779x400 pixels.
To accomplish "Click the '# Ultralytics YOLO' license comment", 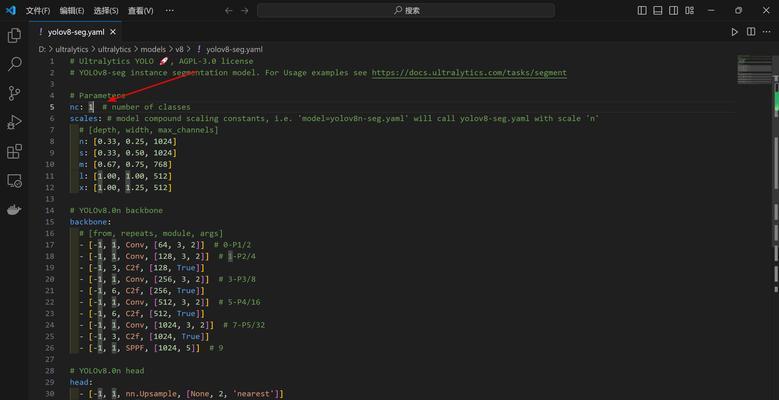I will click(x=161, y=61).
